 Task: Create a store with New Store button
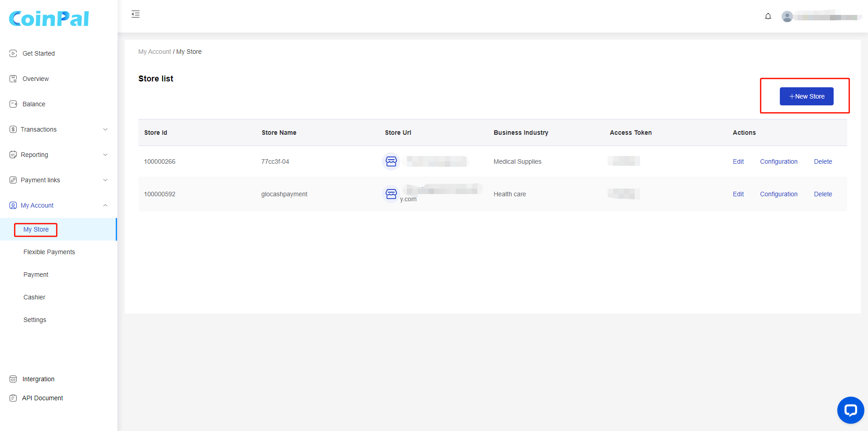807,96
